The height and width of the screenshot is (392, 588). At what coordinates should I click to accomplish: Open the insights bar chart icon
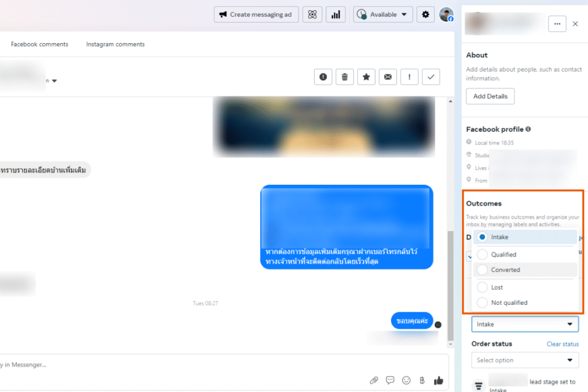335,14
